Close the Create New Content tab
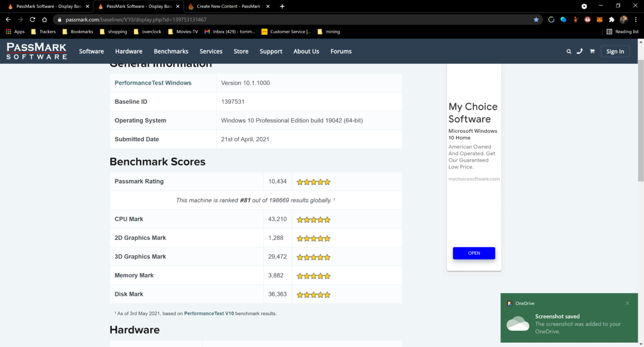The height and width of the screenshot is (347, 644). coord(268,6)
